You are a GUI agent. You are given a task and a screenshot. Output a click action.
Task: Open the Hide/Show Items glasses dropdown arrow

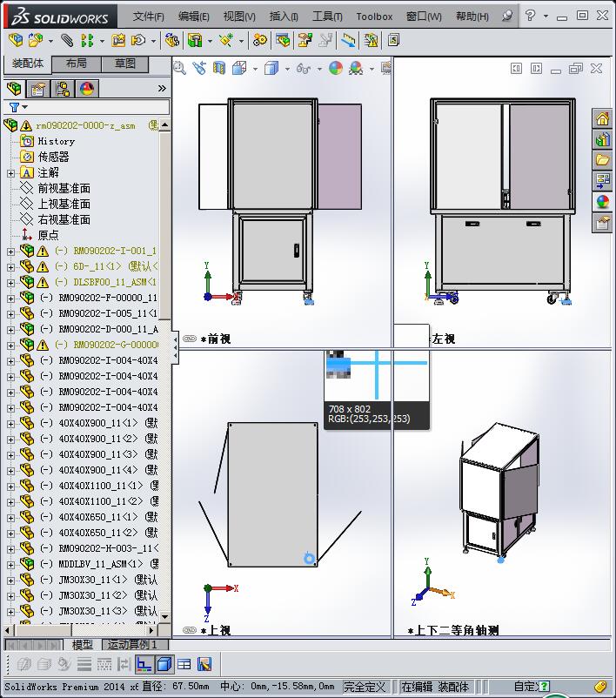pos(319,69)
